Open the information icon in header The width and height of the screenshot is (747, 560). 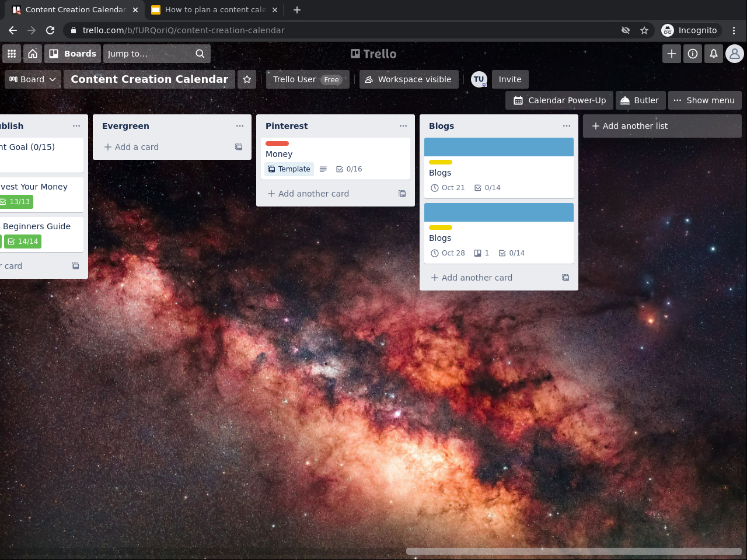tap(693, 54)
